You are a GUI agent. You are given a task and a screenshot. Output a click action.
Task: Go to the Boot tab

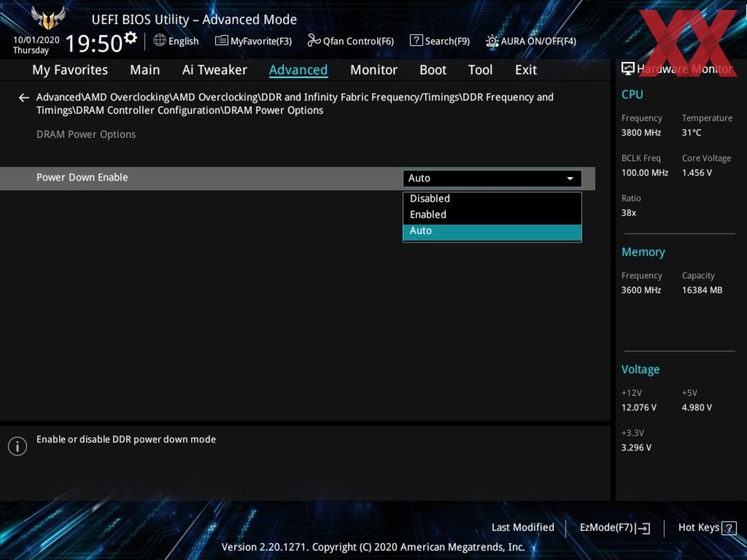coord(433,70)
